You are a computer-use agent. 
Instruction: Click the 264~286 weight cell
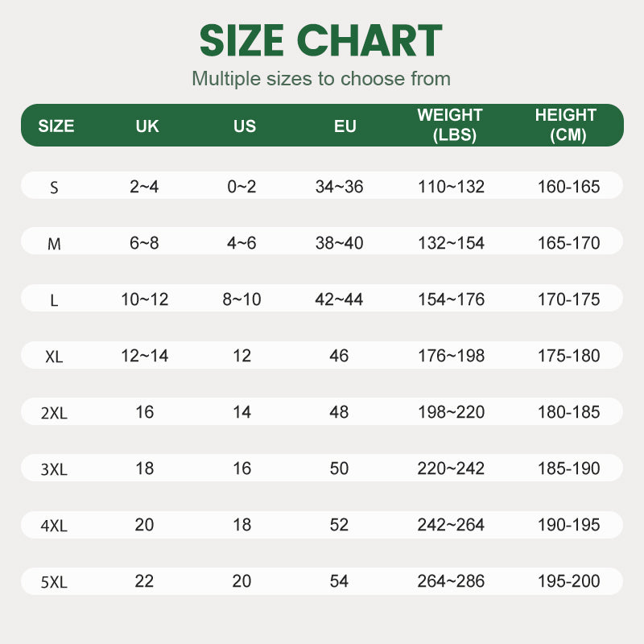click(x=452, y=581)
